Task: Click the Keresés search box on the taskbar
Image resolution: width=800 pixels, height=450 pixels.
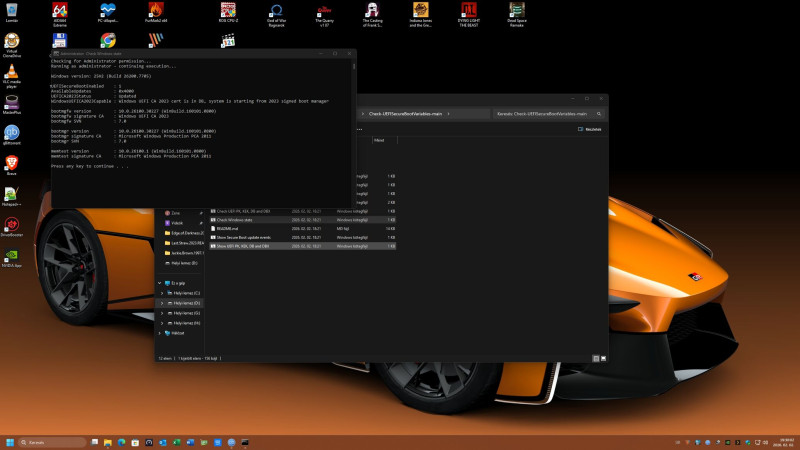Action: 50,441
